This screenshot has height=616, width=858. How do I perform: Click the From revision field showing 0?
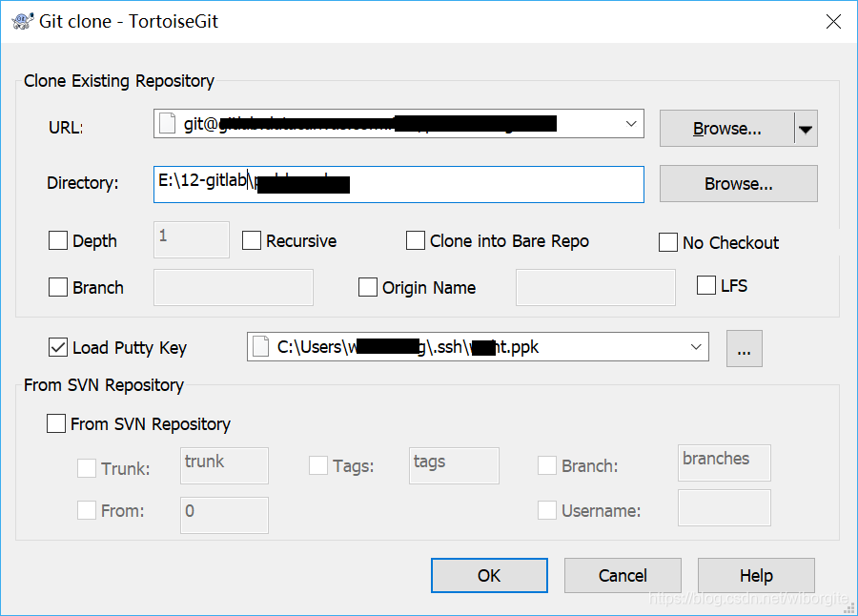tap(224, 515)
